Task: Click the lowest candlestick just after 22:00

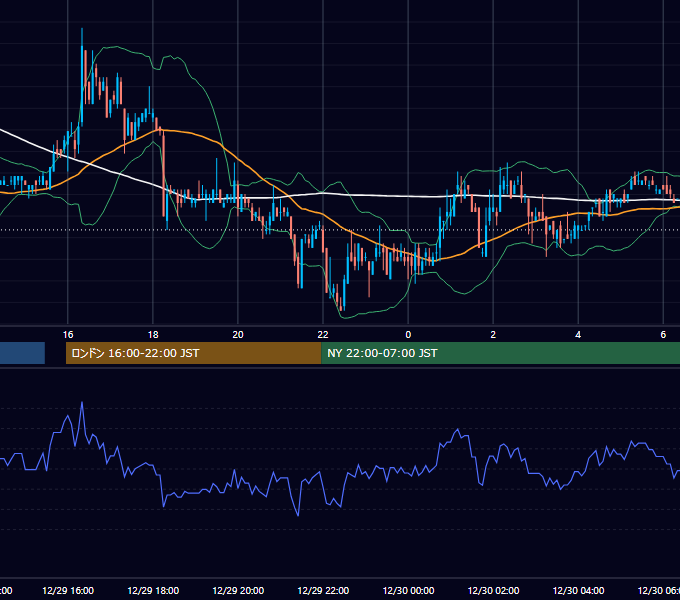Action: [341, 299]
